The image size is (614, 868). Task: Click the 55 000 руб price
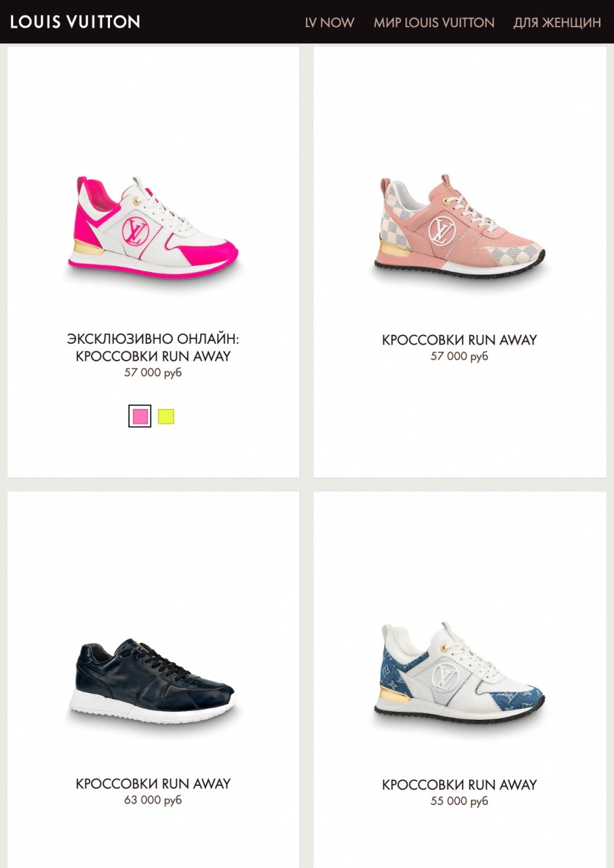tap(459, 802)
